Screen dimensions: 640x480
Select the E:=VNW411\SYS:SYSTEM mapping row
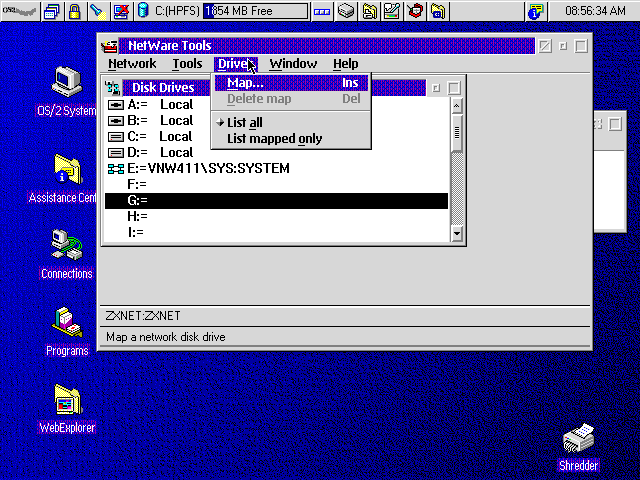tap(276, 168)
